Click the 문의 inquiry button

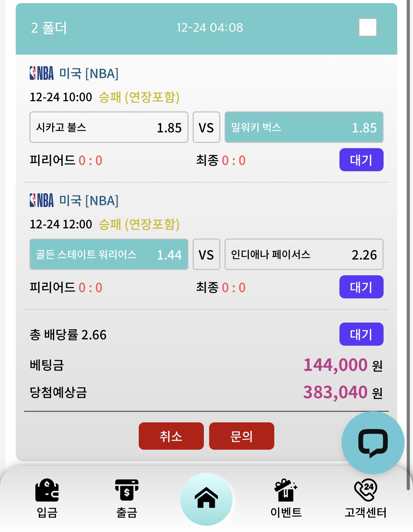pyautogui.click(x=242, y=436)
